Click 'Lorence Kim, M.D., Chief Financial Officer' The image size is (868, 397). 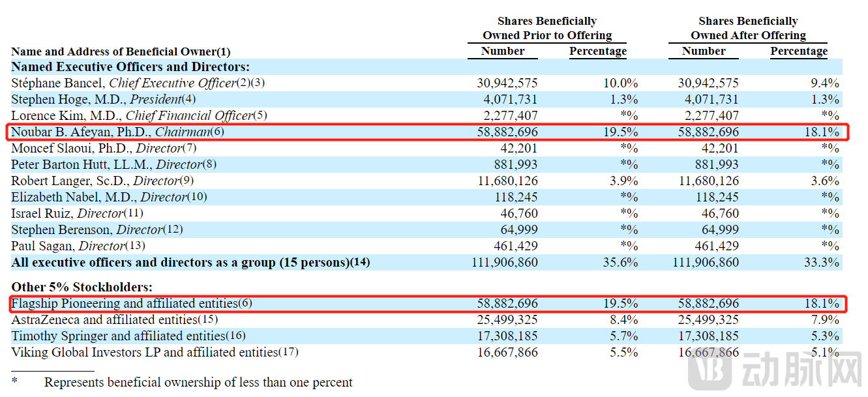[x=132, y=115]
